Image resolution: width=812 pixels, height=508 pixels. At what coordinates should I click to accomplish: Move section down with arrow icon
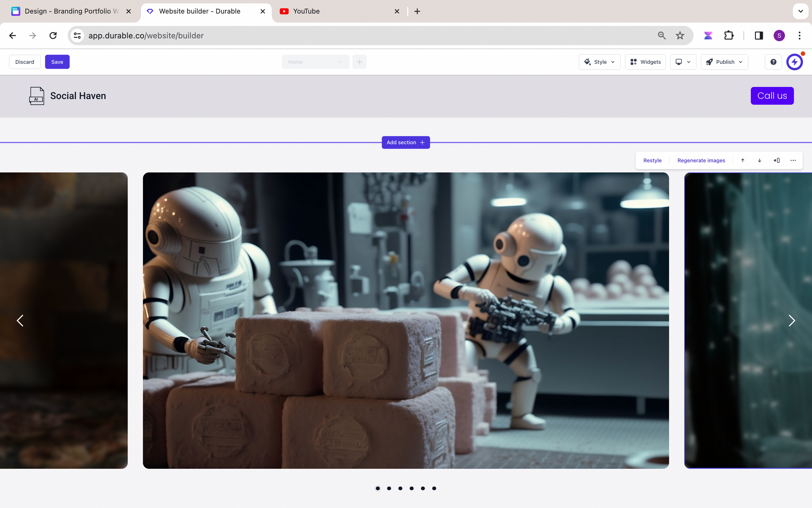[760, 161]
